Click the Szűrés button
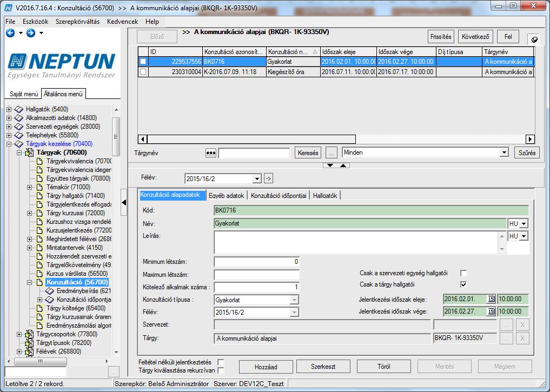 527,153
